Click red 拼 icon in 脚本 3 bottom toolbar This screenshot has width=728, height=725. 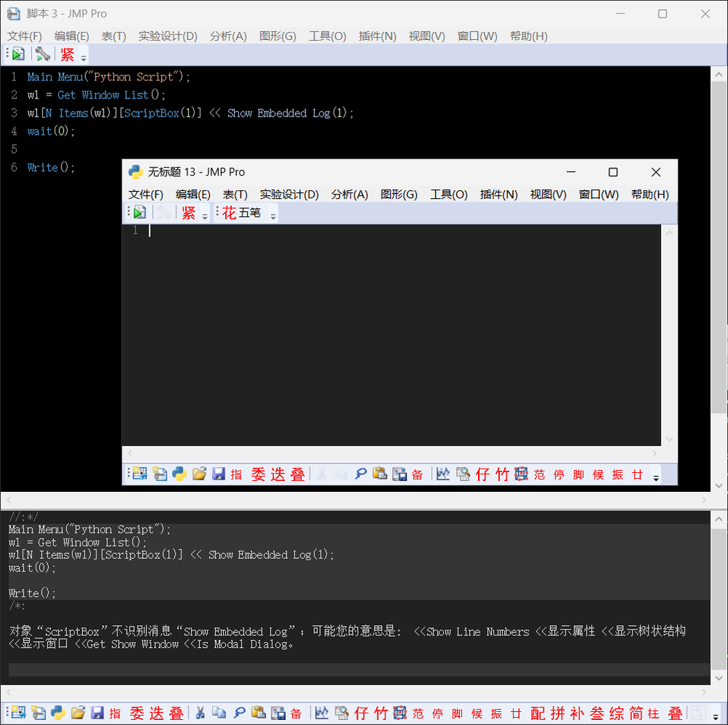(x=557, y=713)
